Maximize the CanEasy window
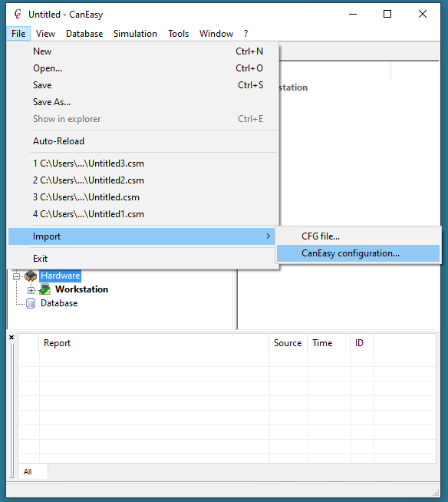Screen dimensions: 448x502 pos(387,14)
